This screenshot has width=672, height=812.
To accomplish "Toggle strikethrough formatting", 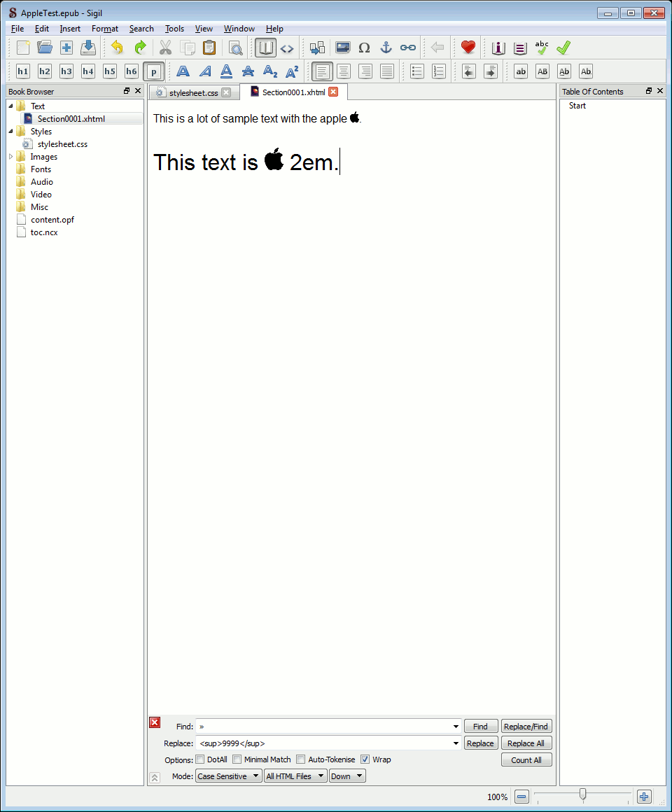I will coord(248,71).
